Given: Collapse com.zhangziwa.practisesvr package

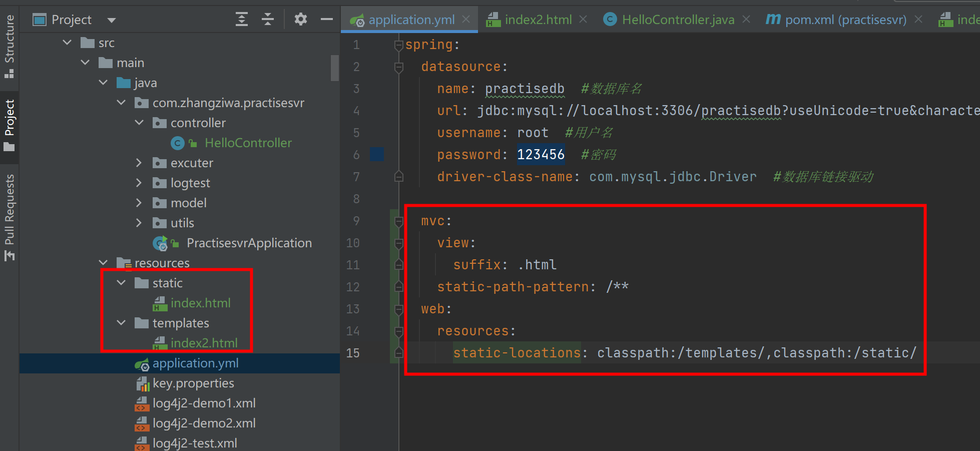Looking at the screenshot, I should tap(121, 103).
